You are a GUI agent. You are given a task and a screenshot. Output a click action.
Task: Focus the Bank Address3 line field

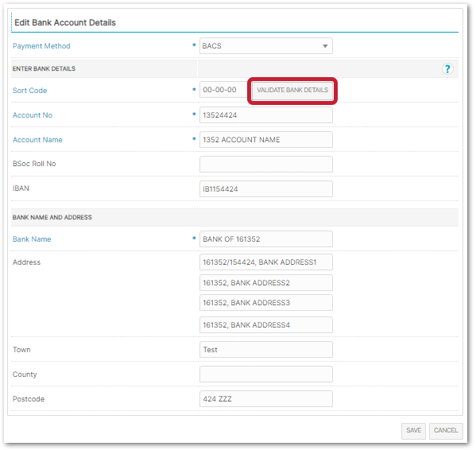266,302
